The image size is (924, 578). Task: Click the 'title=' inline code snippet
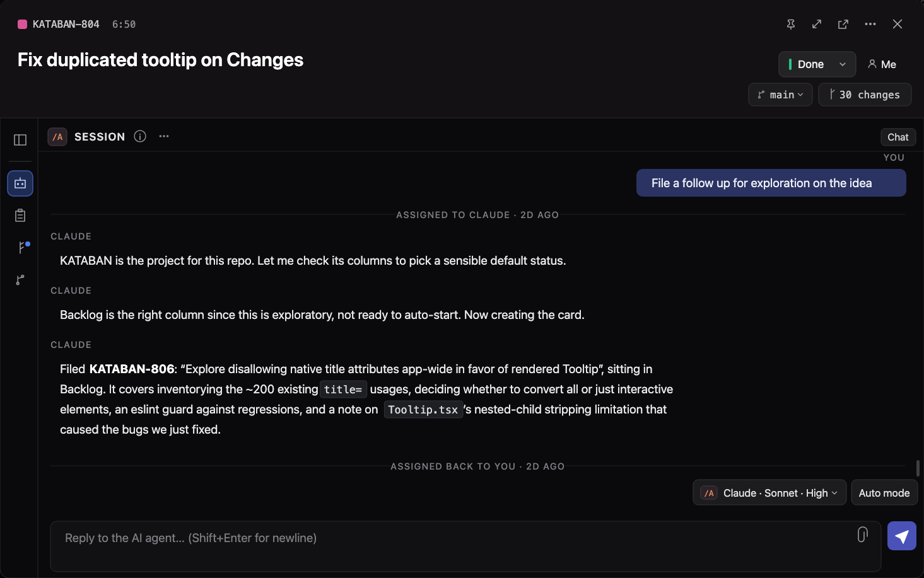pos(343,390)
